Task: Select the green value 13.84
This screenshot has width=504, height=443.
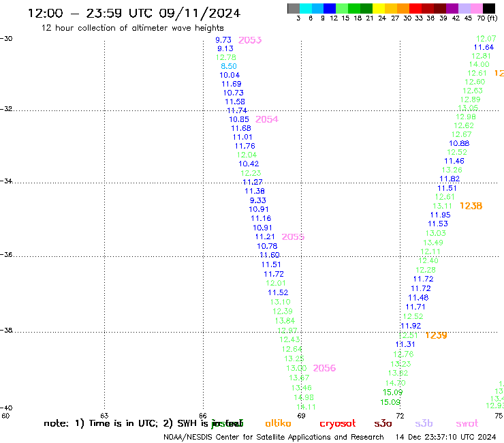Action: pyautogui.click(x=285, y=321)
